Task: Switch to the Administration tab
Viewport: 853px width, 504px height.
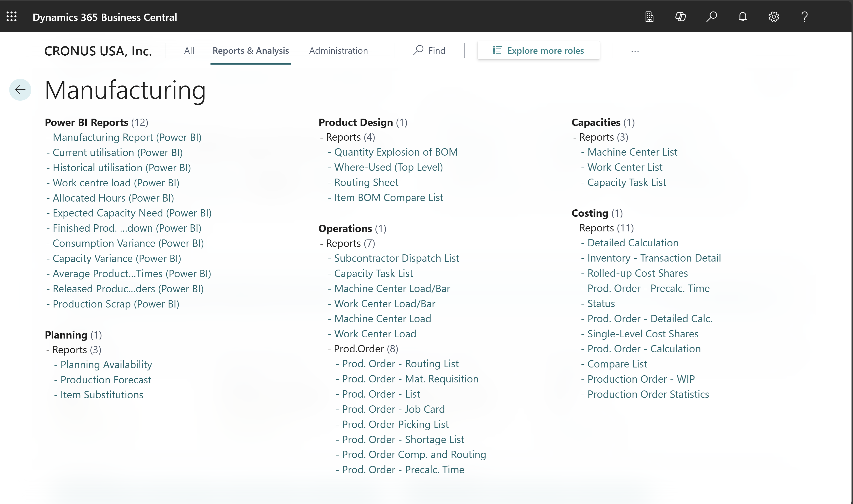Action: (x=338, y=51)
